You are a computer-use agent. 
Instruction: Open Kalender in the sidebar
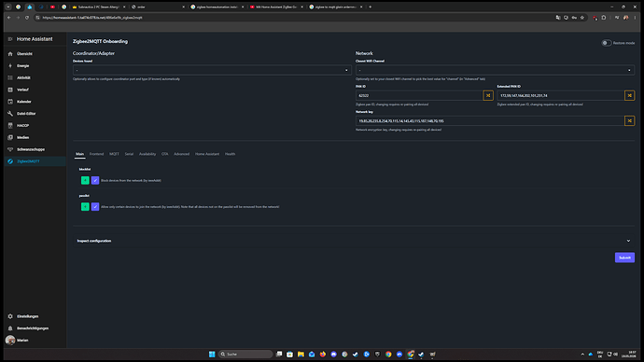coord(35,102)
